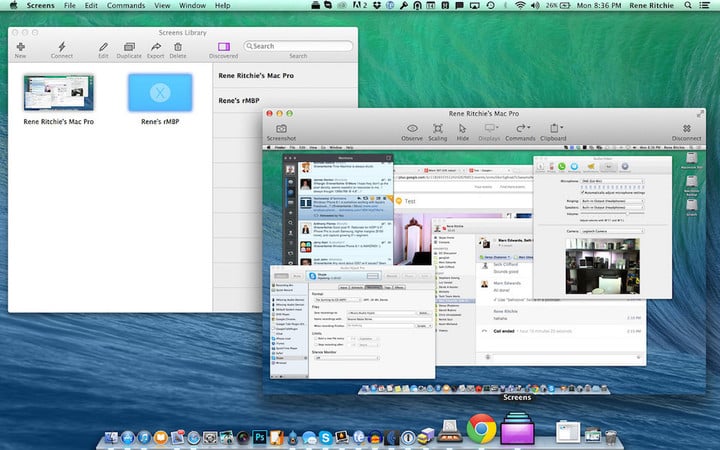The height and width of the screenshot is (450, 720).
Task: Open the File menu
Action: click(70, 6)
